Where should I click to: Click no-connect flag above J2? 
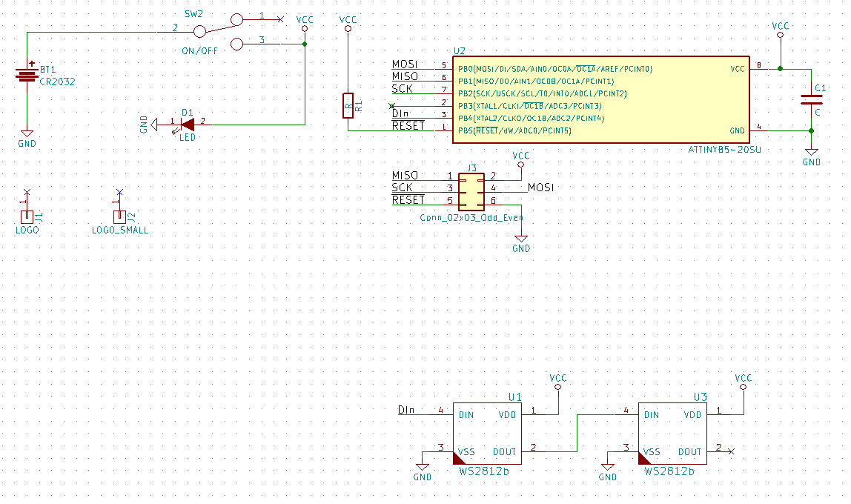pos(120,192)
